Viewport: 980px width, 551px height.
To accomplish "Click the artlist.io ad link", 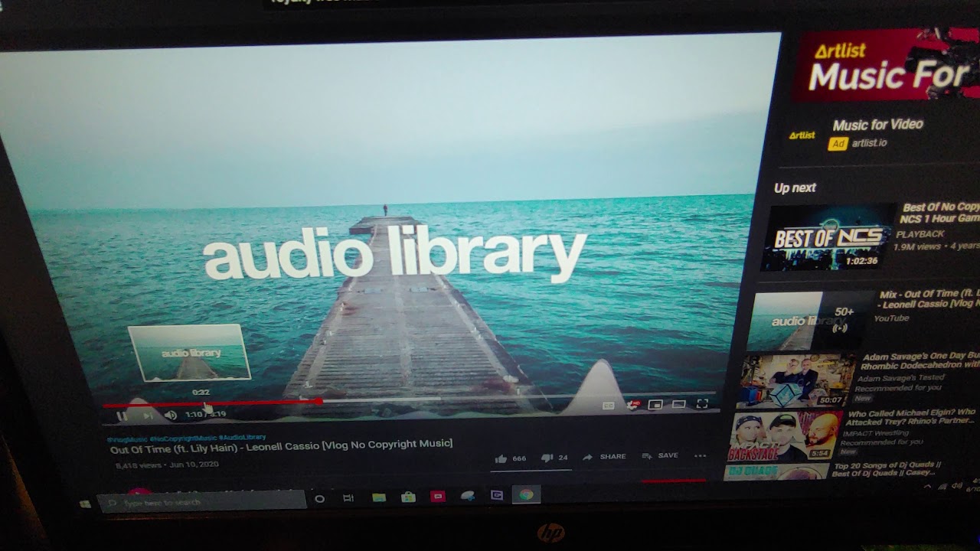I will pos(868,143).
